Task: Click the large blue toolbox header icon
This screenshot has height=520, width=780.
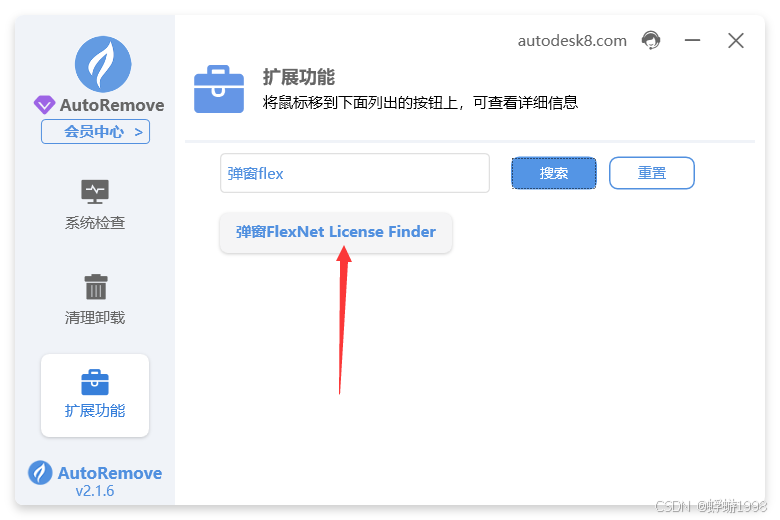Action: pyautogui.click(x=219, y=89)
